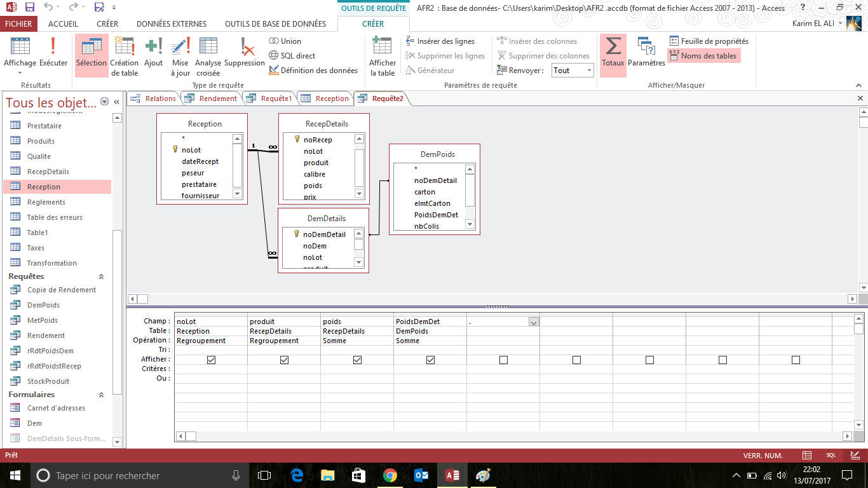Image resolution: width=868 pixels, height=488 pixels.
Task: Check Afficher box in eighth grid column
Action: tap(722, 360)
